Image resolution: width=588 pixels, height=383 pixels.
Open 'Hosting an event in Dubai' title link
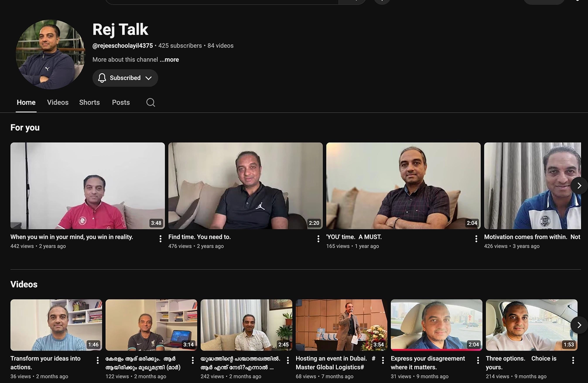(x=335, y=363)
